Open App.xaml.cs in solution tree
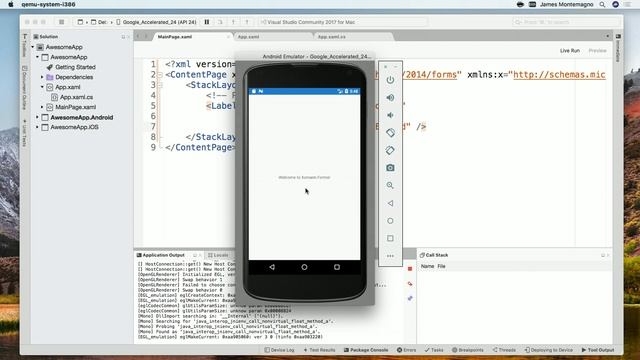This screenshot has height=360, width=640. [76, 97]
